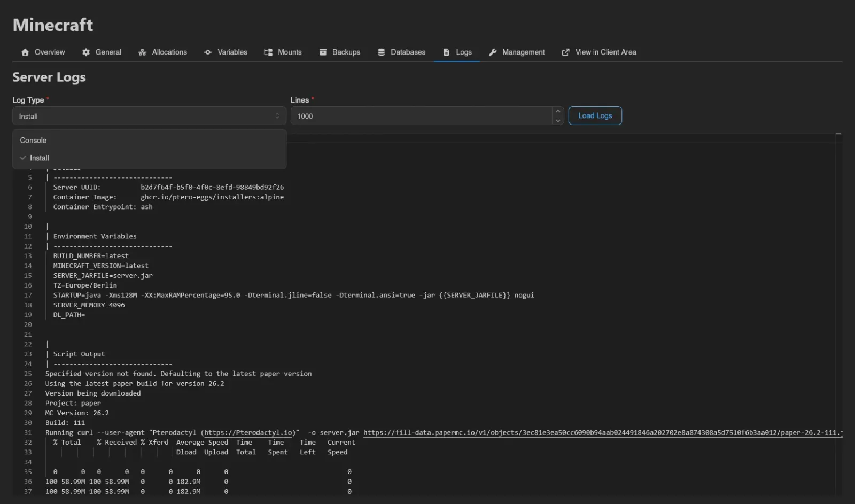Click the Mounts folder-tree icon
The width and height of the screenshot is (855, 504).
click(x=268, y=52)
